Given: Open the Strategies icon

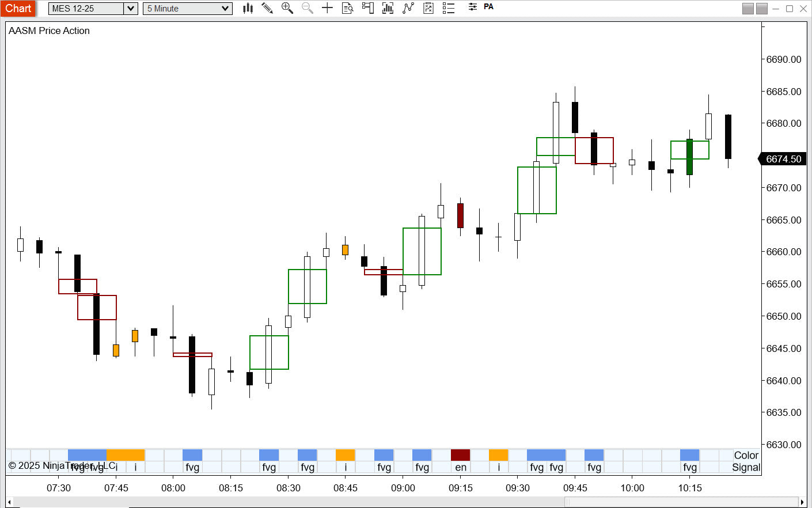Looking at the screenshot, I should coord(428,8).
